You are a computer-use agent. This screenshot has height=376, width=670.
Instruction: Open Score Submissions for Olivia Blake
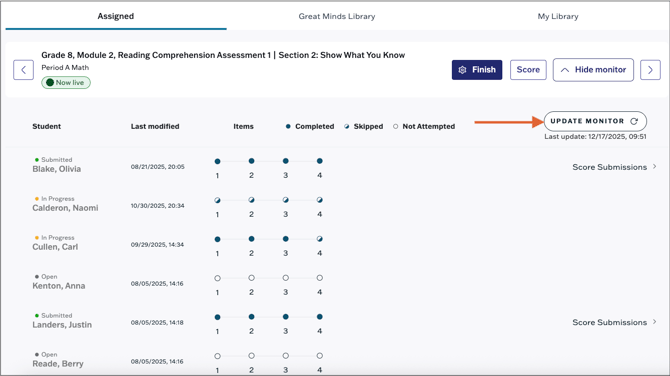tap(614, 167)
